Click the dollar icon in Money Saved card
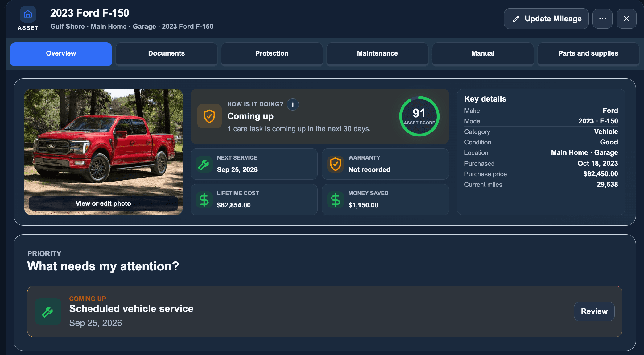This screenshot has width=644, height=355. [335, 200]
